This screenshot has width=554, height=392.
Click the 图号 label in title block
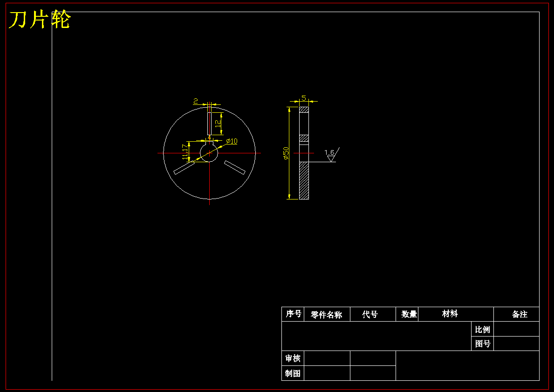pos(482,344)
